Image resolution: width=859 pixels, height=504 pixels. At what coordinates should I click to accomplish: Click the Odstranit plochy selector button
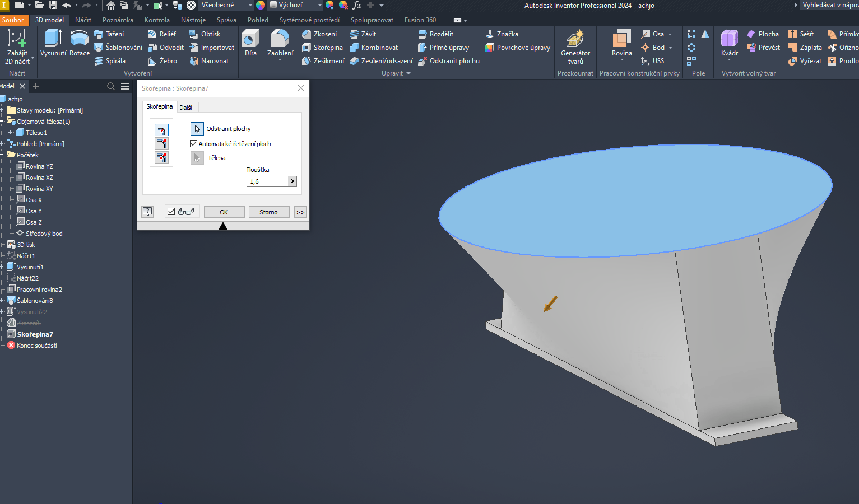pos(197,129)
